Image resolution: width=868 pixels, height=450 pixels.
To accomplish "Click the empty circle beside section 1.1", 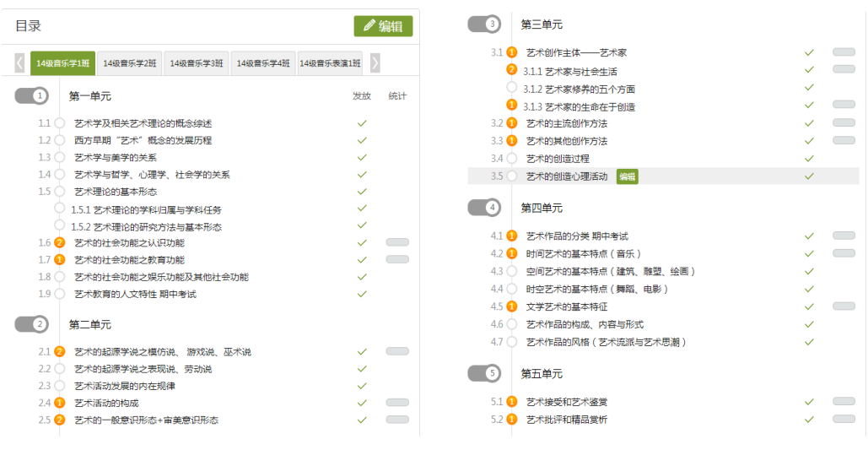I will [x=60, y=123].
